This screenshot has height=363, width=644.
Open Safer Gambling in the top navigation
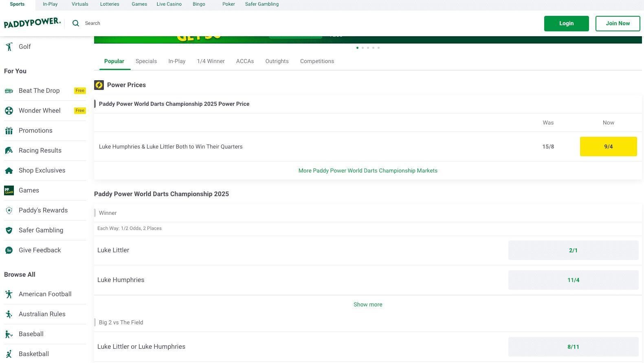[262, 4]
